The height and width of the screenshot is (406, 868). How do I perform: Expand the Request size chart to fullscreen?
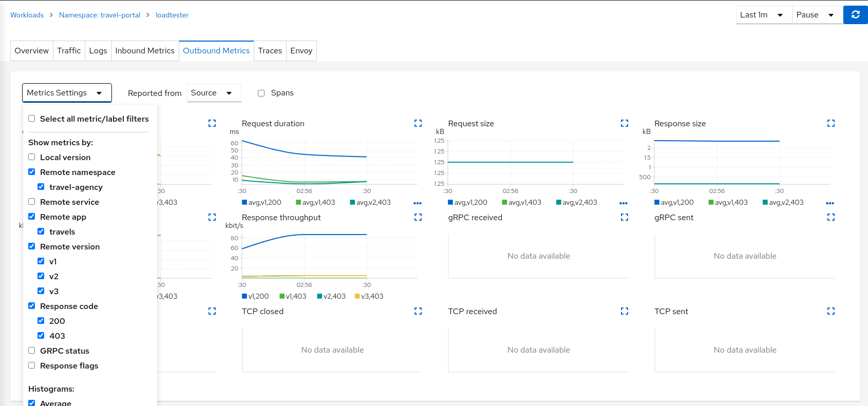[625, 123]
